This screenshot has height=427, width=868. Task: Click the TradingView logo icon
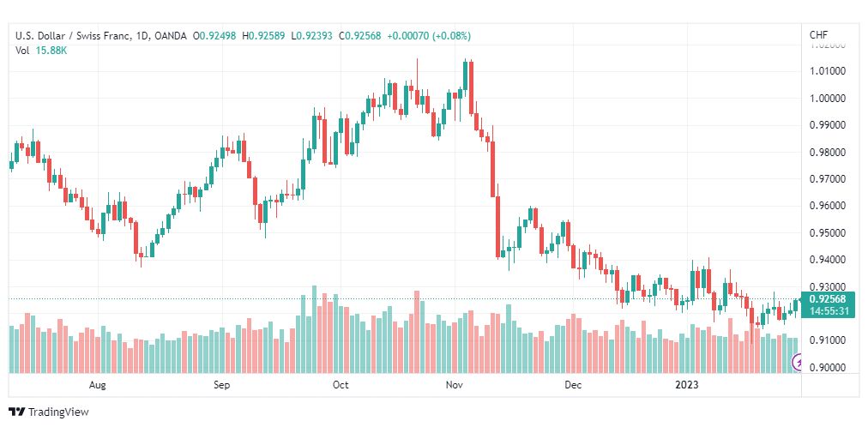pyautogui.click(x=16, y=412)
